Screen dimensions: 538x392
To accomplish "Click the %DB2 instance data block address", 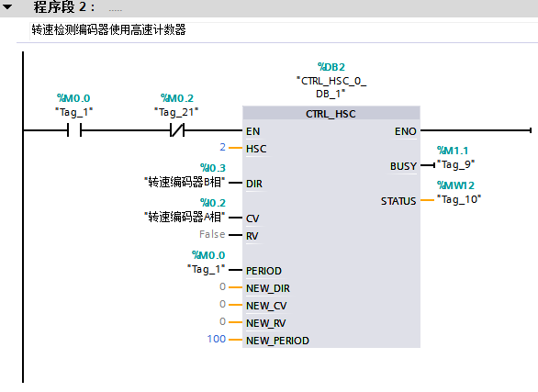I will point(331,67).
